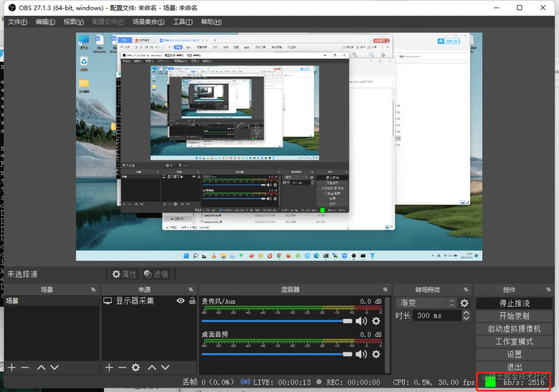Increase 时长 duration with up stepper
The image size is (559, 392).
[x=466, y=313]
